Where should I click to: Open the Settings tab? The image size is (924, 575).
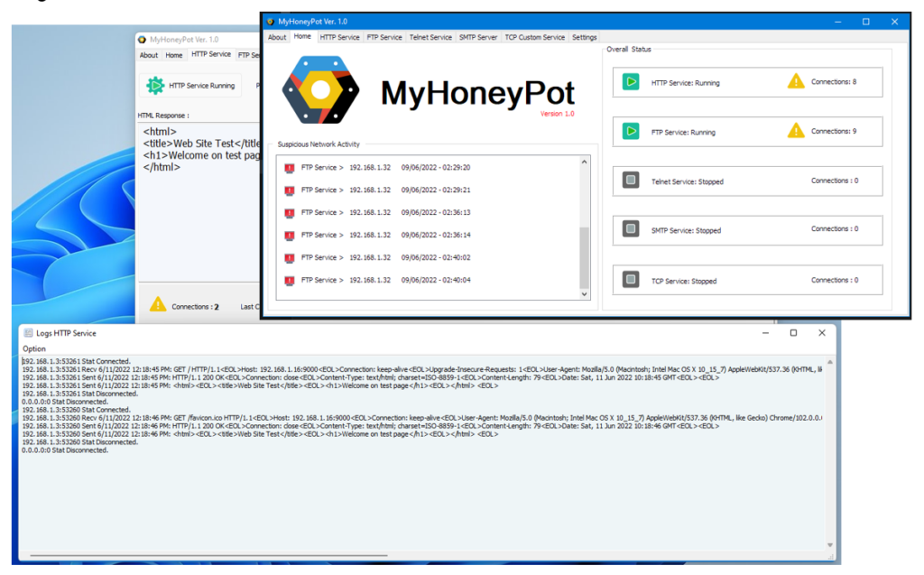coord(584,37)
